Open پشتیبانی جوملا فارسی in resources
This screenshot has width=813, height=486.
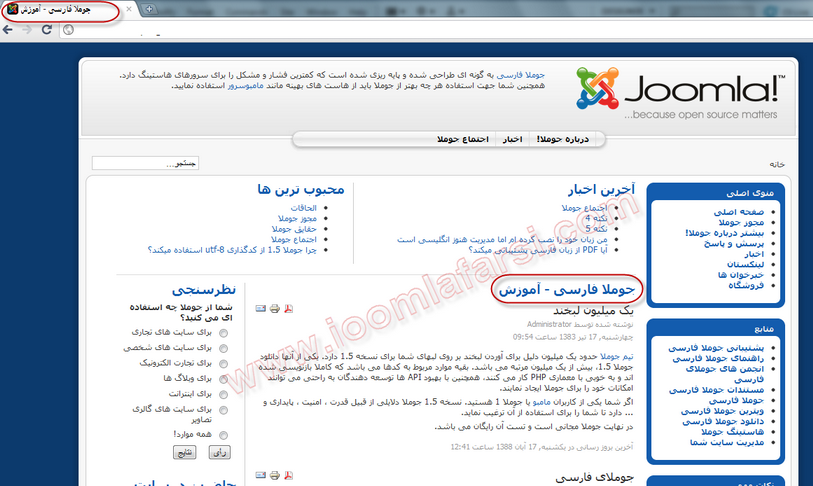pyautogui.click(x=716, y=348)
